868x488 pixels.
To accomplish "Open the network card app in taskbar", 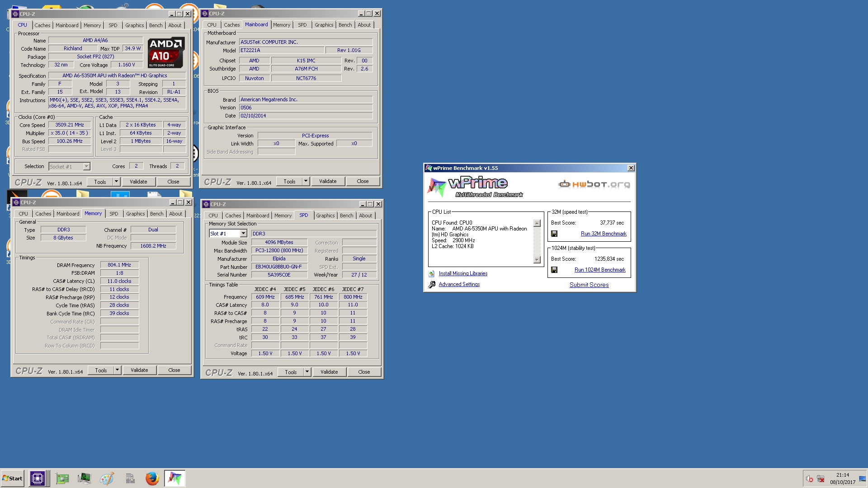I will click(x=62, y=478).
